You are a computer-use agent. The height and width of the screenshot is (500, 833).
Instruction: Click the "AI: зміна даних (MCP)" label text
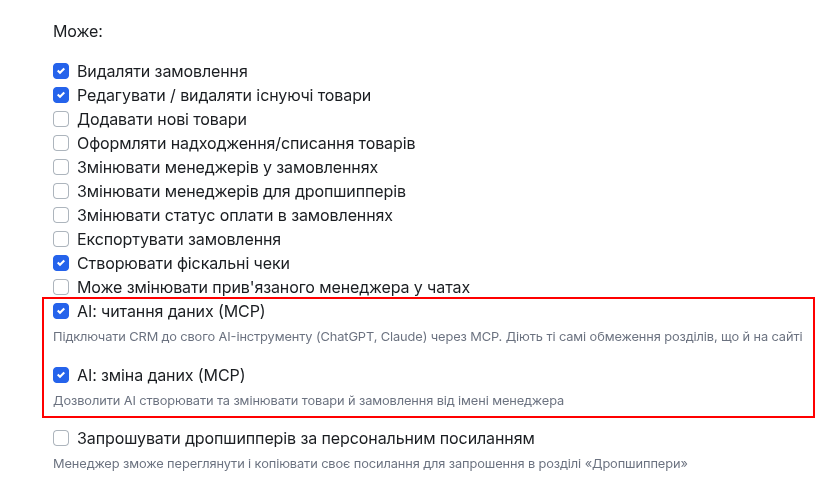pyautogui.click(x=161, y=376)
